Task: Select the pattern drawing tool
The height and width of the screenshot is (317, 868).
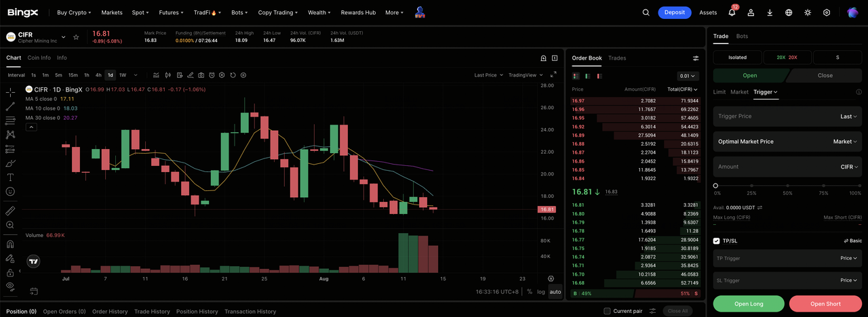Action: 10,134
